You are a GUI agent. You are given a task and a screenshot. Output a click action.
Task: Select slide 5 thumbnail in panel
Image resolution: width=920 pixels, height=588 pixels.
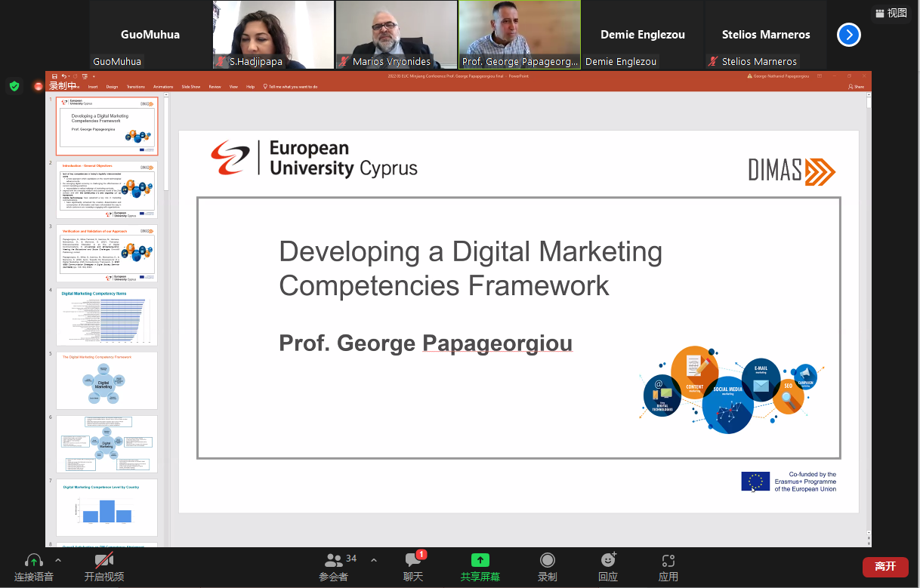(107, 380)
